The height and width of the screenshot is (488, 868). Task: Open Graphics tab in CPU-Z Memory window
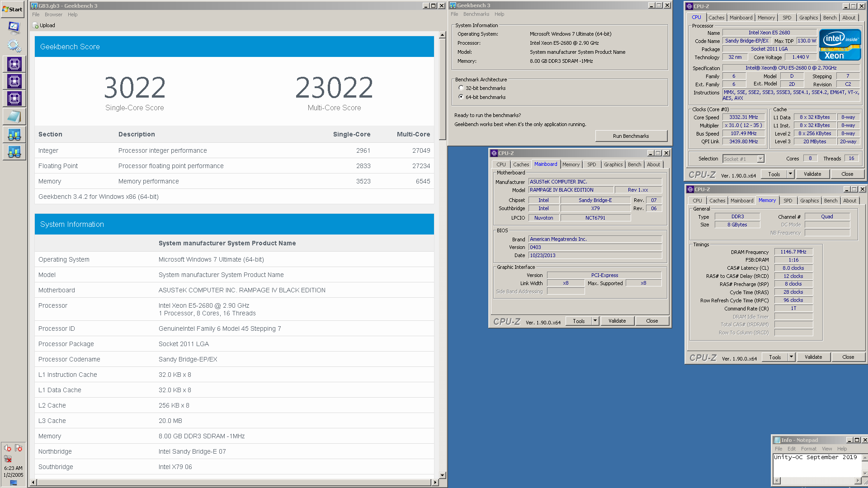(x=809, y=201)
